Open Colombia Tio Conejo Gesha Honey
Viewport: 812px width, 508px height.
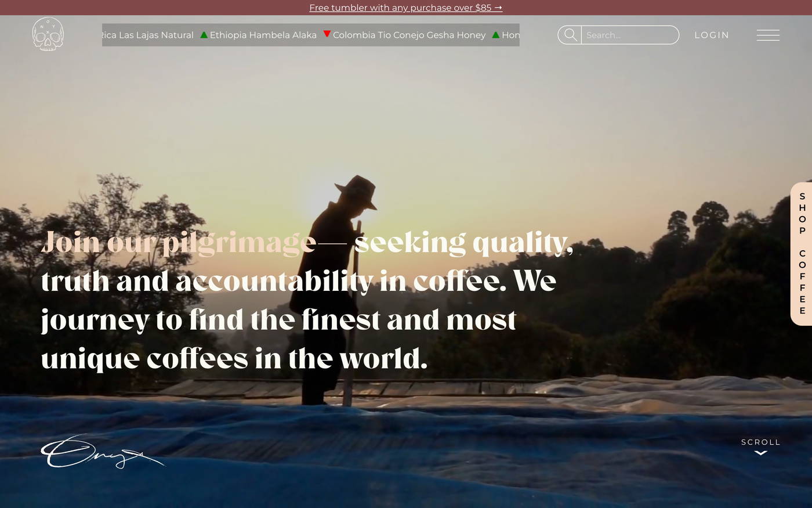(410, 35)
